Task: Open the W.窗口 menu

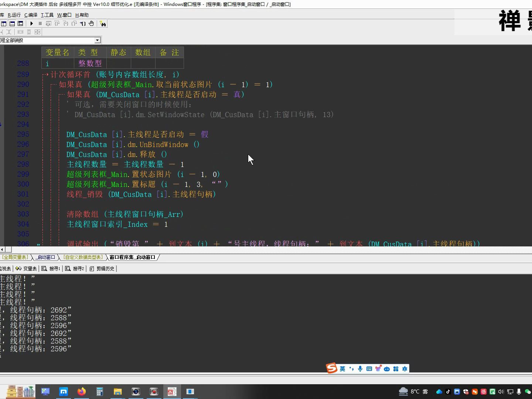Action: (64, 15)
